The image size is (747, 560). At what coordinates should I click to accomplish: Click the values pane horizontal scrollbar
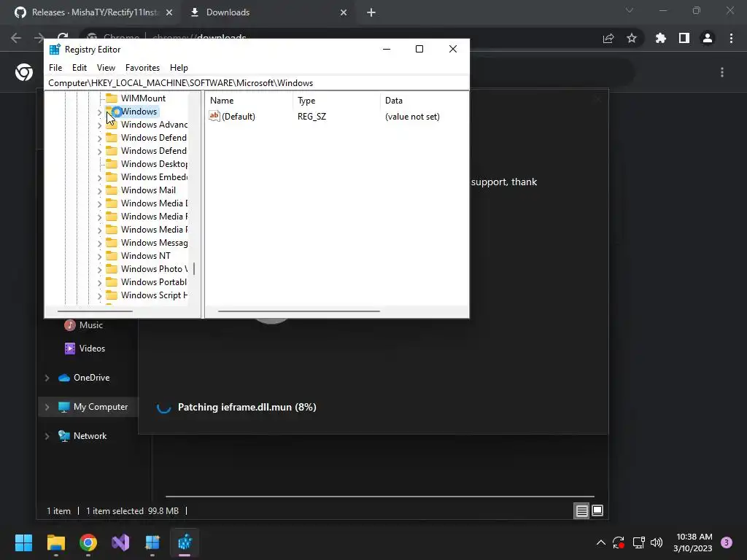point(298,311)
